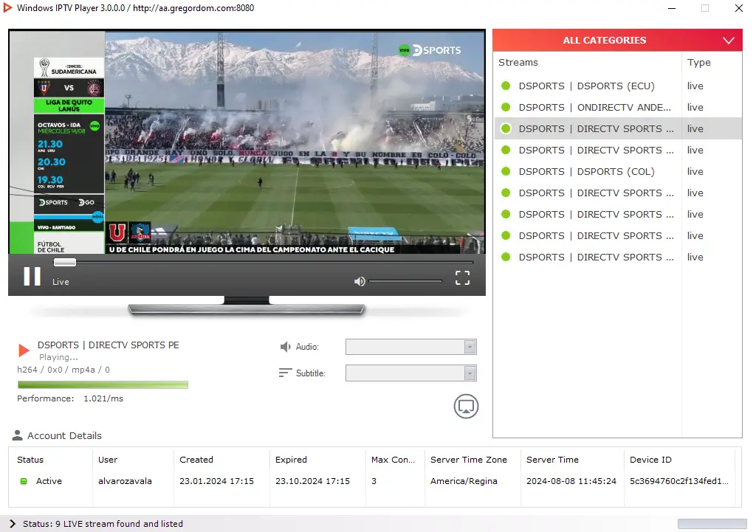Viewport: 756px width, 532px height.
Task: Click the status text '9 LIVE stream found and listed'
Action: pyautogui.click(x=119, y=524)
